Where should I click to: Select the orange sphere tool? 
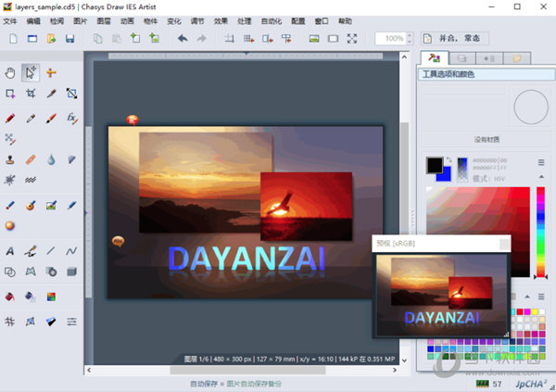(x=10, y=225)
